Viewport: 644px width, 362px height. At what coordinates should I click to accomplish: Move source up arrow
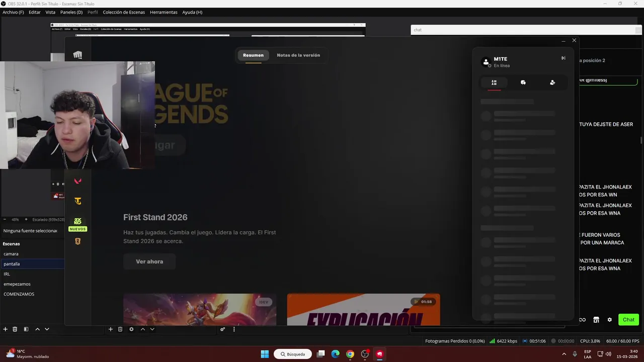(142, 329)
